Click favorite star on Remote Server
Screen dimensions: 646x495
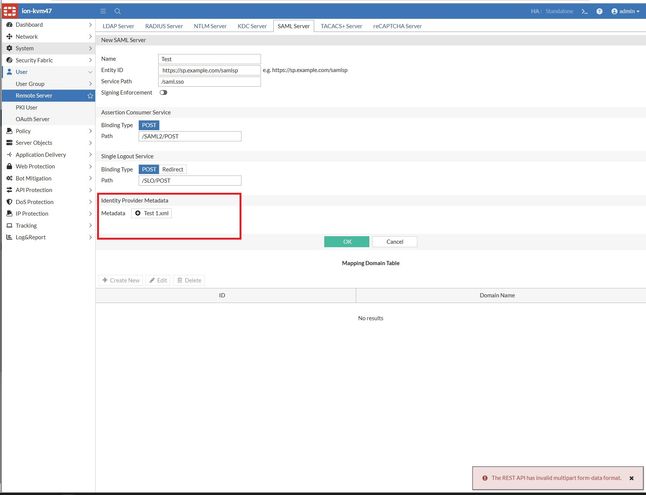(90, 96)
